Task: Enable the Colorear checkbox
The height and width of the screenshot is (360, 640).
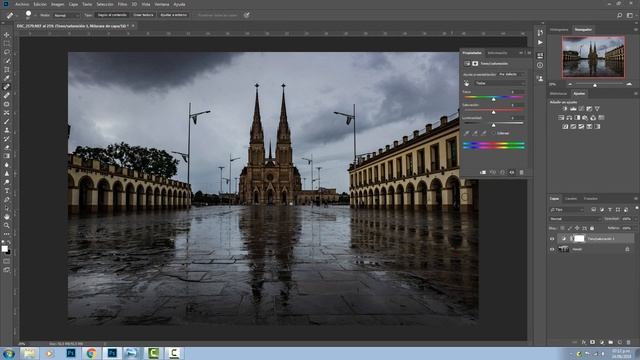Action: click(x=493, y=133)
